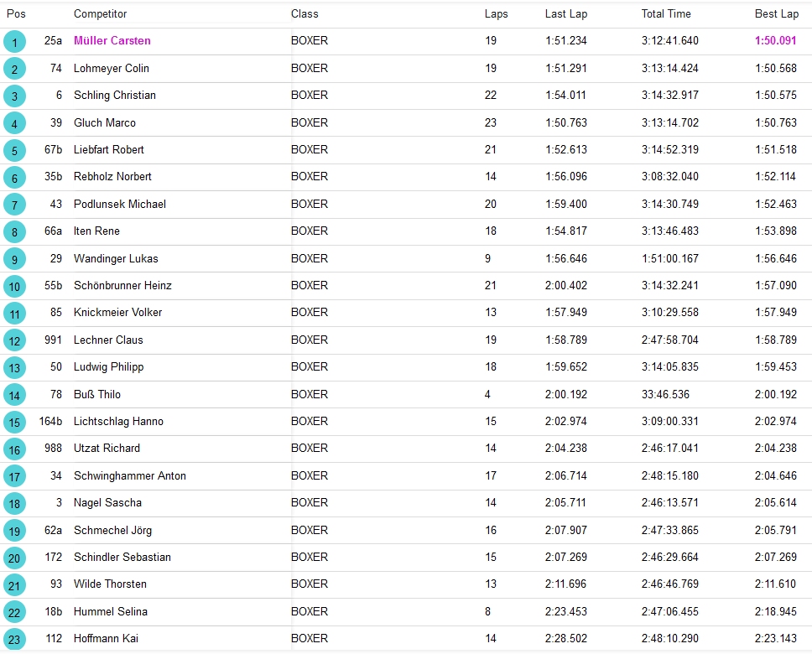Click position 14 circle badge
This screenshot has width=812, height=654.
pos(14,395)
